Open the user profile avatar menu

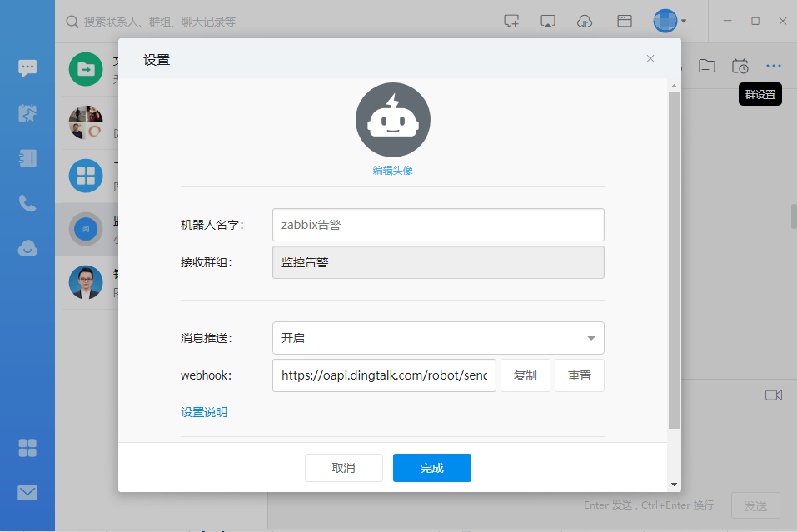tap(665, 22)
